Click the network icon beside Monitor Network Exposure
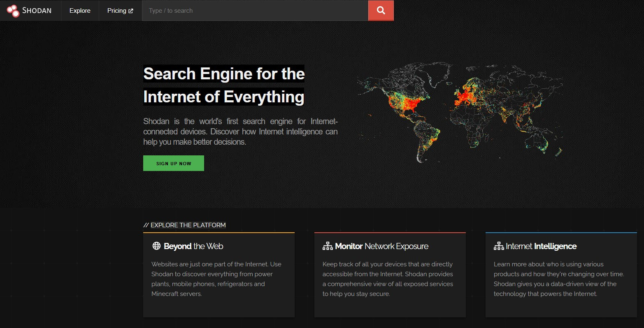Image resolution: width=644 pixels, height=328 pixels. point(328,246)
